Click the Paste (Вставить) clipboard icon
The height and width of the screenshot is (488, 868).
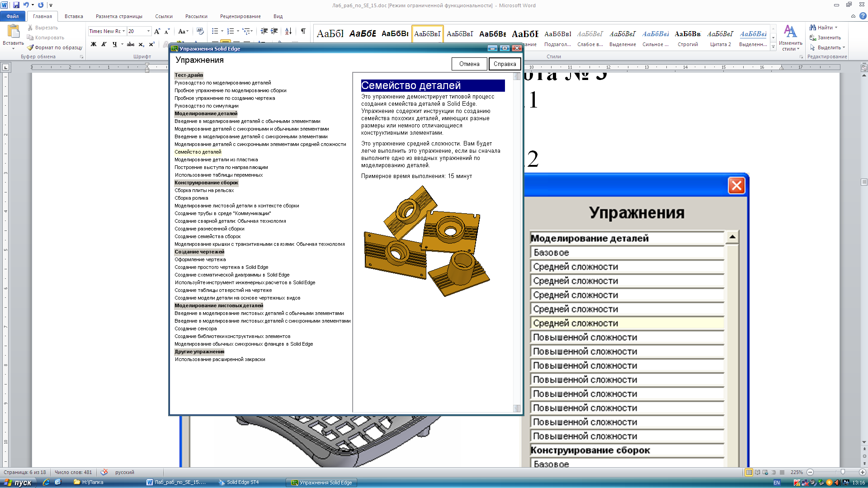[x=13, y=31]
